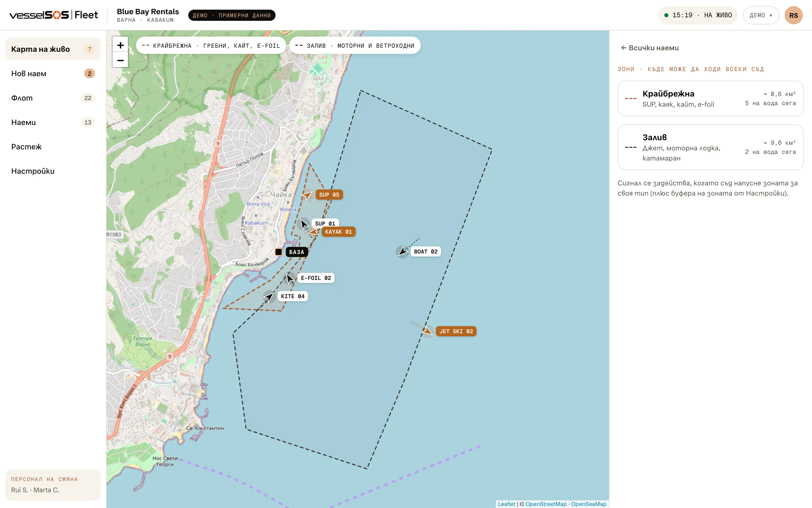The height and width of the screenshot is (508, 812).
Task: Open Нов наем in sidebar
Action: click(x=53, y=74)
